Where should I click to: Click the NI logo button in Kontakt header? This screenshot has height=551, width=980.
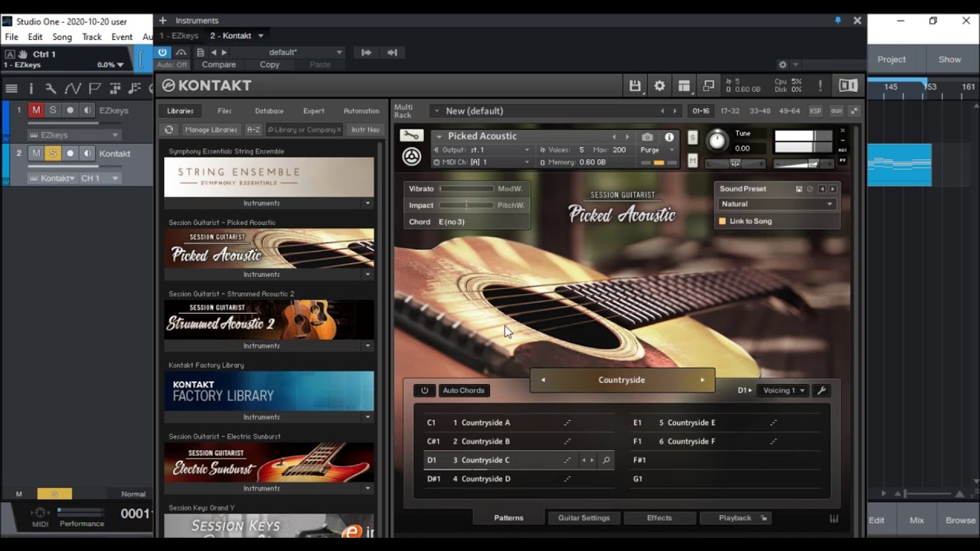tap(848, 86)
